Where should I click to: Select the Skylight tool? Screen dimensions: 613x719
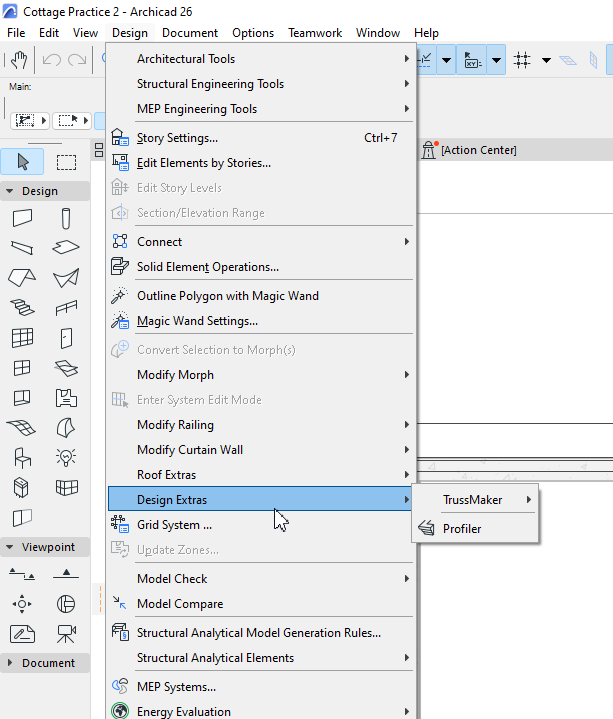[66, 368]
